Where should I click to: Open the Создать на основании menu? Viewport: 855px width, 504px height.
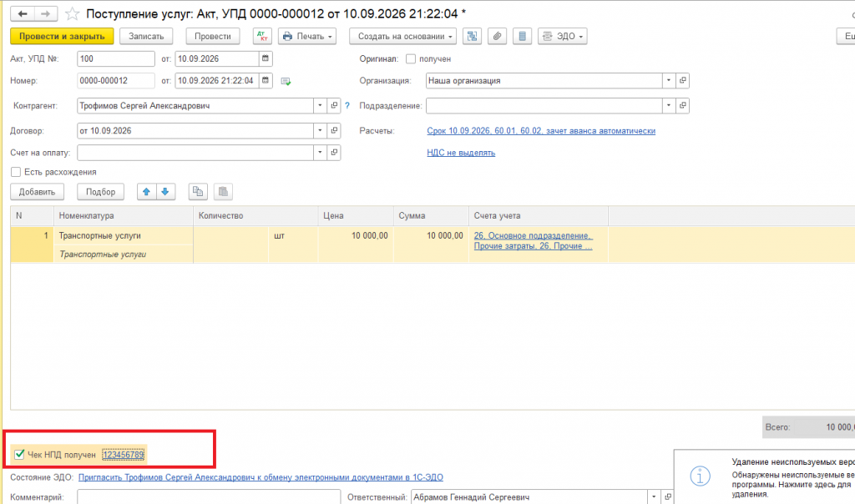(x=403, y=37)
